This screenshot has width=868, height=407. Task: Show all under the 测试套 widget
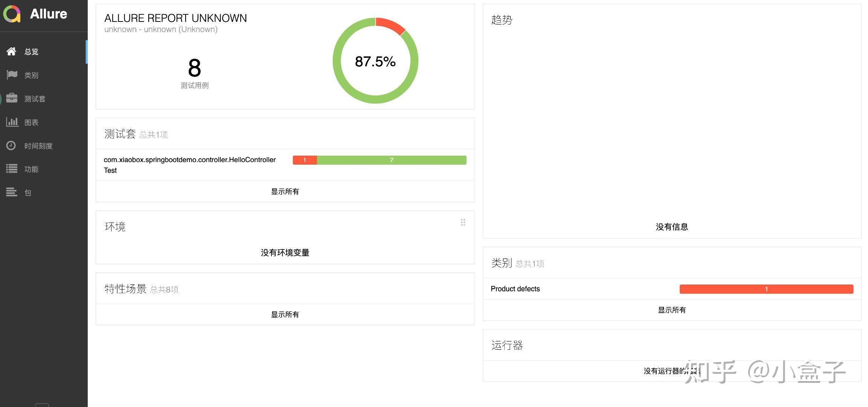(285, 191)
